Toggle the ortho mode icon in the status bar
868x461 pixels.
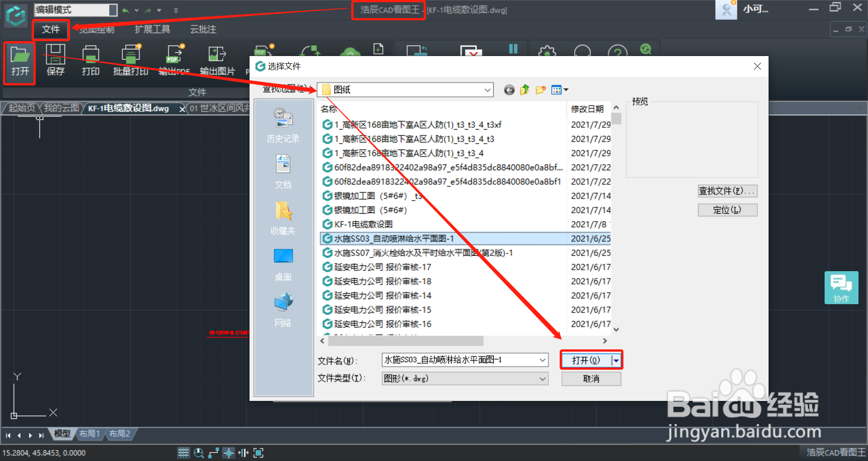(214, 452)
